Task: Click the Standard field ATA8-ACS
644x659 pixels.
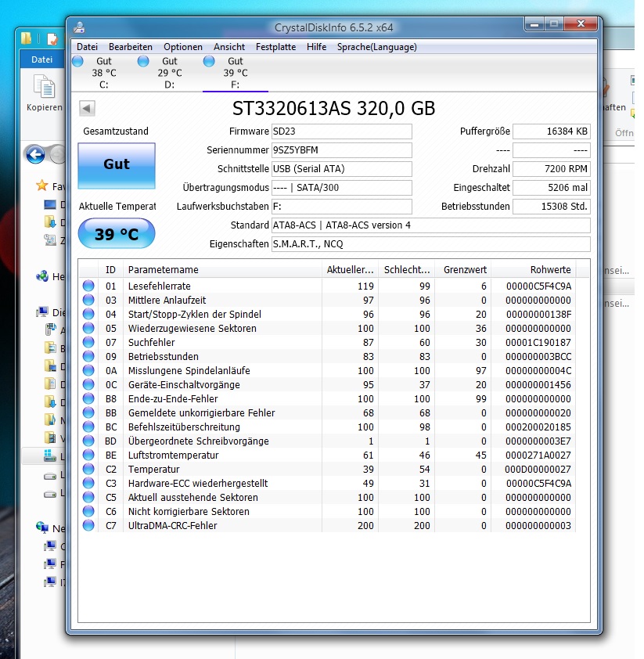Action: [x=430, y=225]
